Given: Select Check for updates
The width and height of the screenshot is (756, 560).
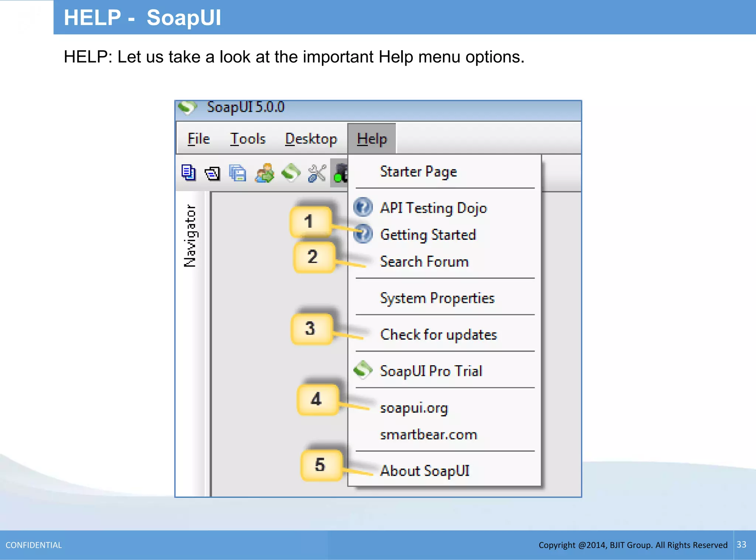Looking at the screenshot, I should 444,335.
